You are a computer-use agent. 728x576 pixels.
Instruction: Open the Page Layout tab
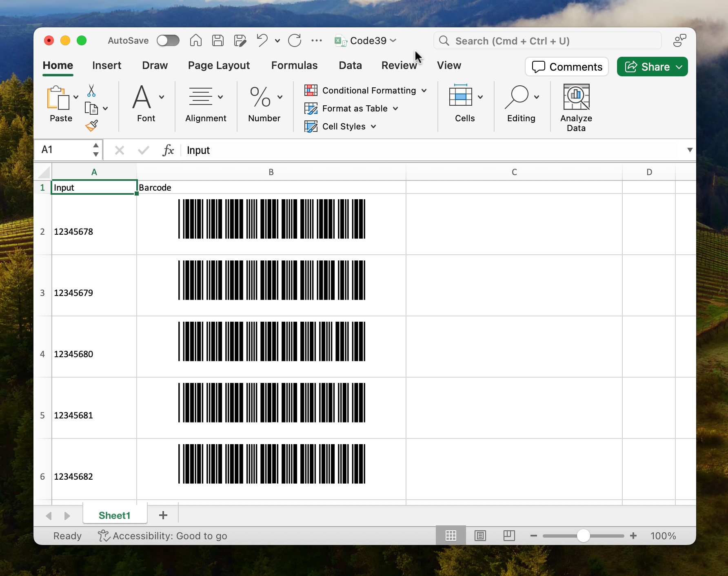click(x=219, y=65)
